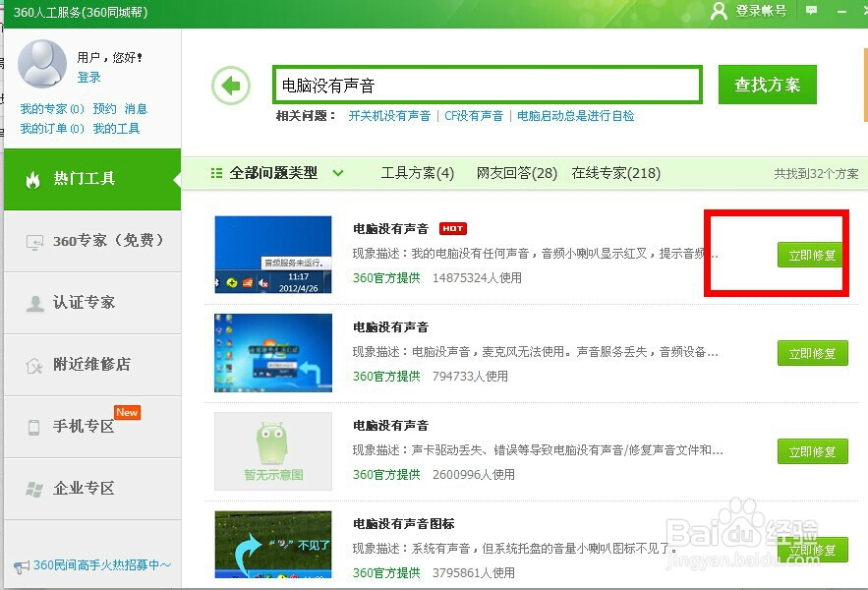Viewport: 868px width, 590px height.
Task: Click the 登录 link under the greeting
Action: point(89,77)
